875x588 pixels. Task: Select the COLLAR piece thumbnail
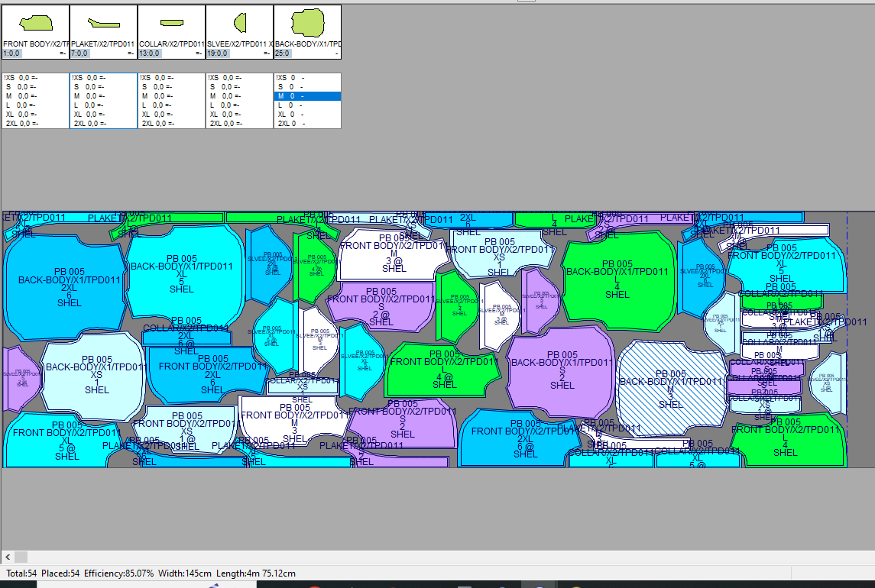tap(171, 24)
